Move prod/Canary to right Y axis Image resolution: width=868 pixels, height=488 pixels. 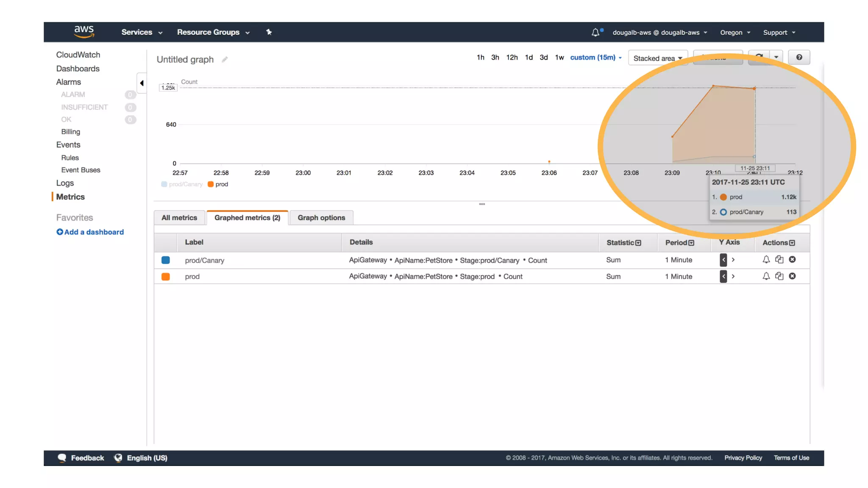[x=733, y=260]
